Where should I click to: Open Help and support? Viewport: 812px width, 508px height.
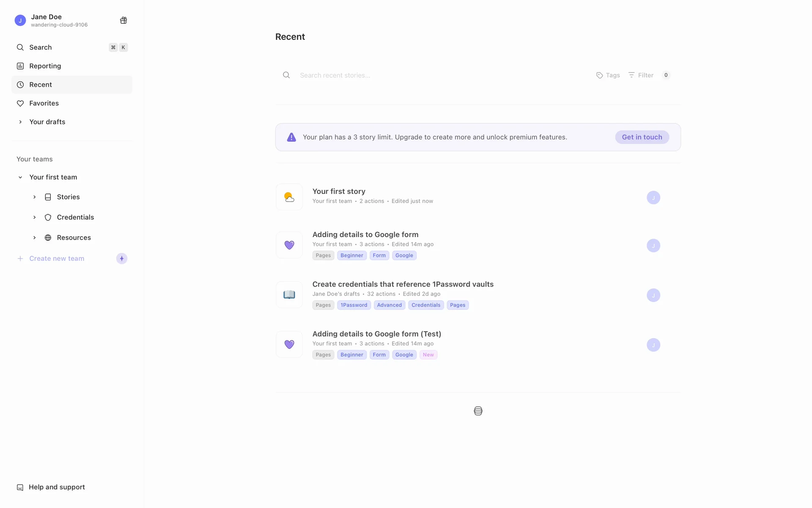(x=57, y=487)
